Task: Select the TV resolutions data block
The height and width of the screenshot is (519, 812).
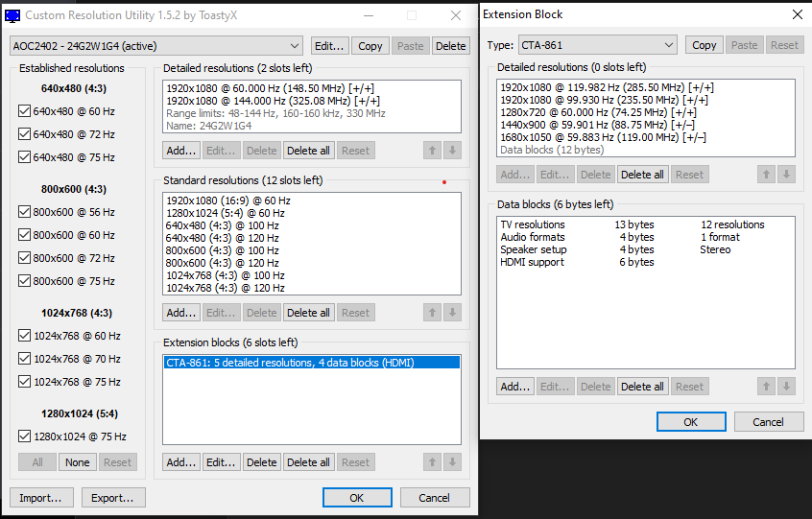Action: [x=532, y=224]
